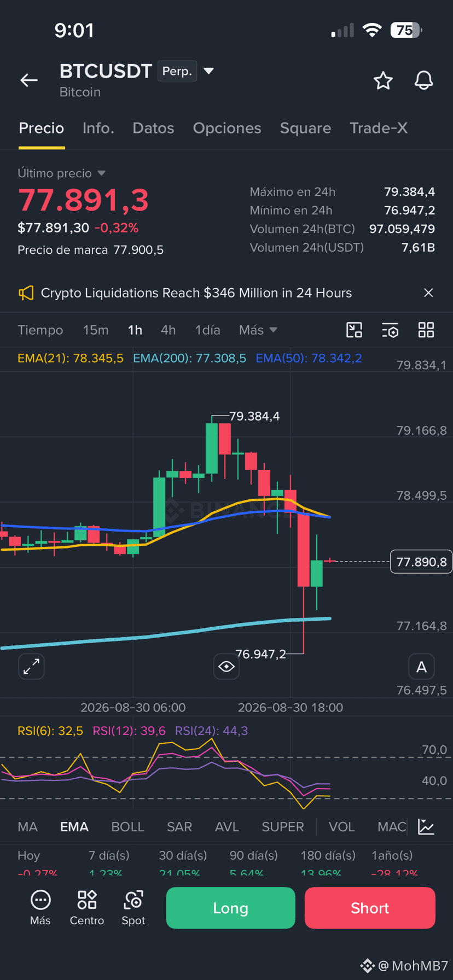The height and width of the screenshot is (980, 453).
Task: Select the 1h timeframe
Action: 135,330
